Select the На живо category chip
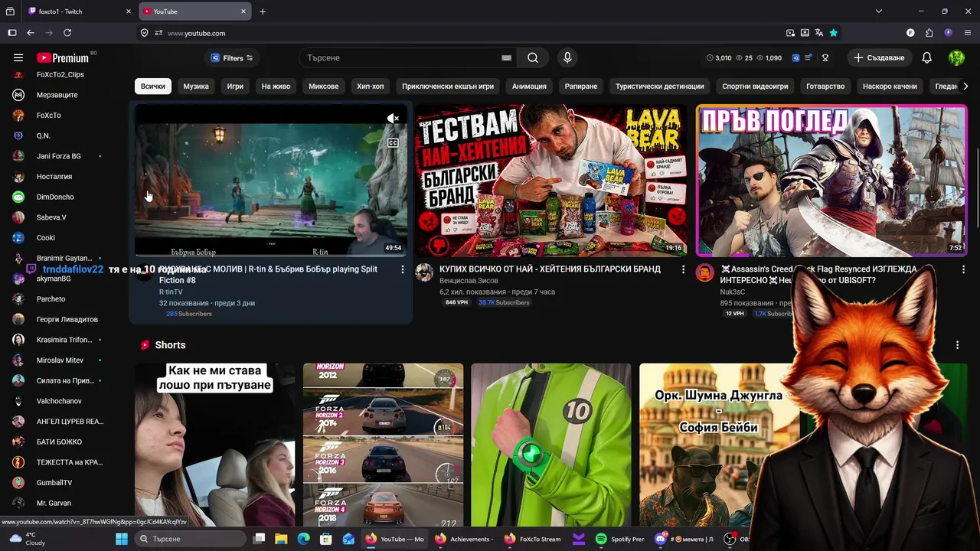 point(276,86)
